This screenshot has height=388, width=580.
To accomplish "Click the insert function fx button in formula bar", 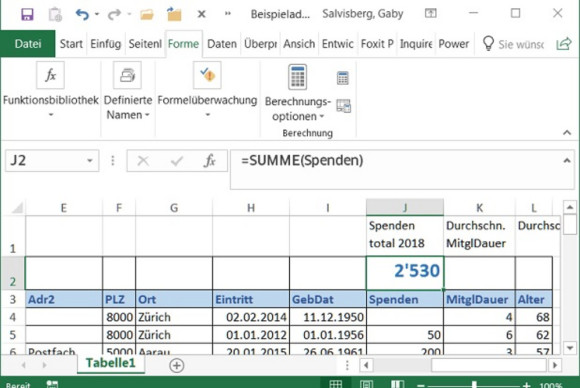I will 210,161.
